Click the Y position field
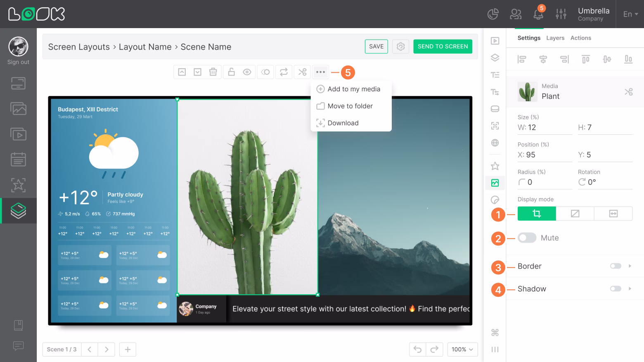This screenshot has height=362, width=644. 605,155
